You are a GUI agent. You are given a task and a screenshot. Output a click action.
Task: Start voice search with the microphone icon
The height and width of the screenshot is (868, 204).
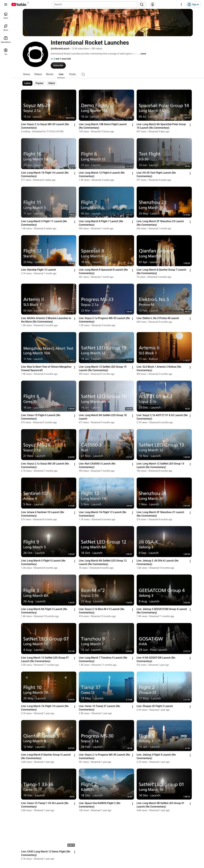coord(152,4)
